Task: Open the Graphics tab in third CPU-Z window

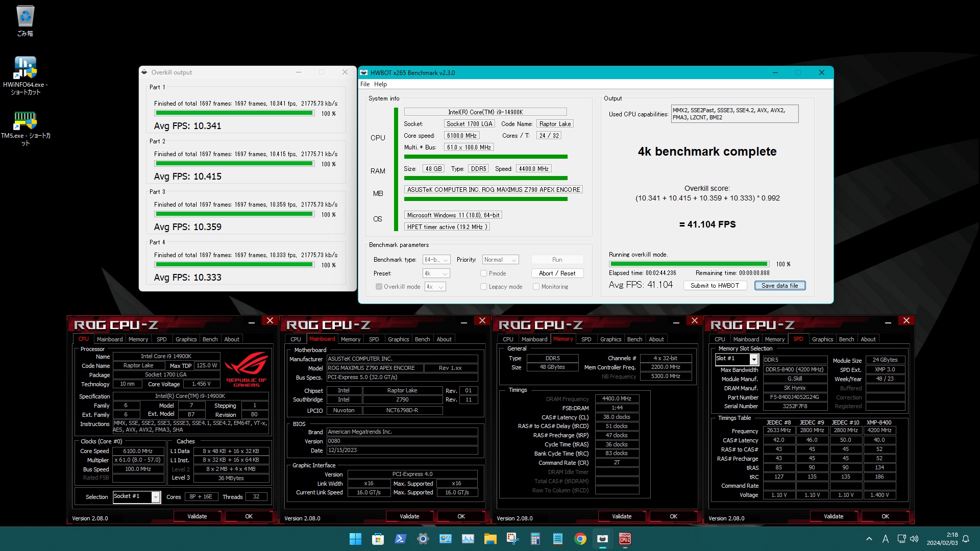Action: 610,339
